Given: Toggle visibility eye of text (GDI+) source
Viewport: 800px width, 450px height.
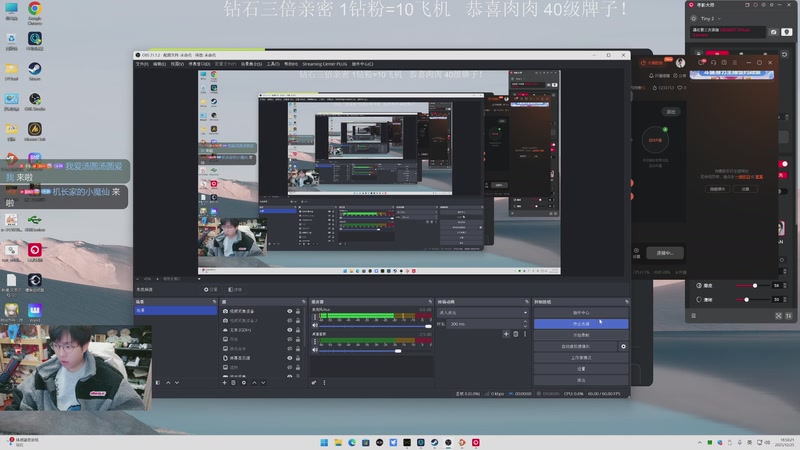Looking at the screenshot, I should [289, 330].
